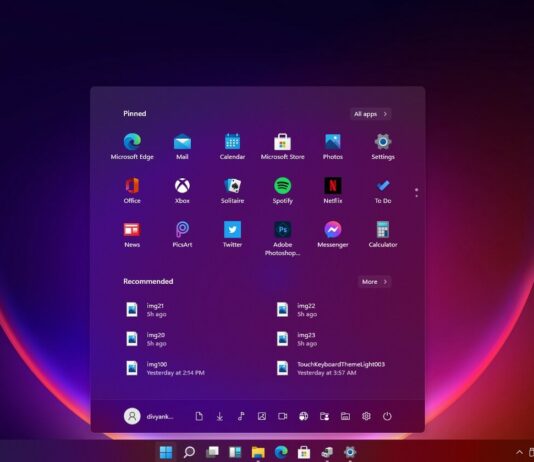This screenshot has height=462, width=534.
Task: Open Microsoft Edge from pinned apps
Action: pyautogui.click(x=132, y=146)
